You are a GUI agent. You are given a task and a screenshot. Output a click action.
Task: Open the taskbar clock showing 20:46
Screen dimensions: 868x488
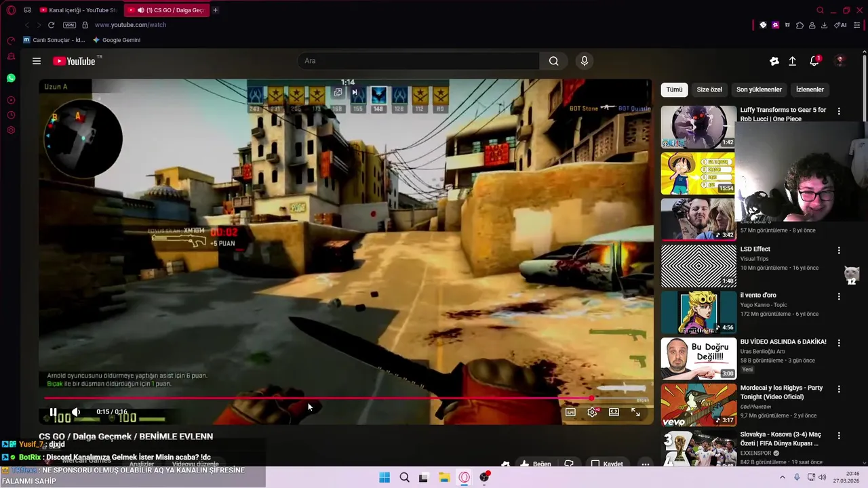pyautogui.click(x=848, y=477)
